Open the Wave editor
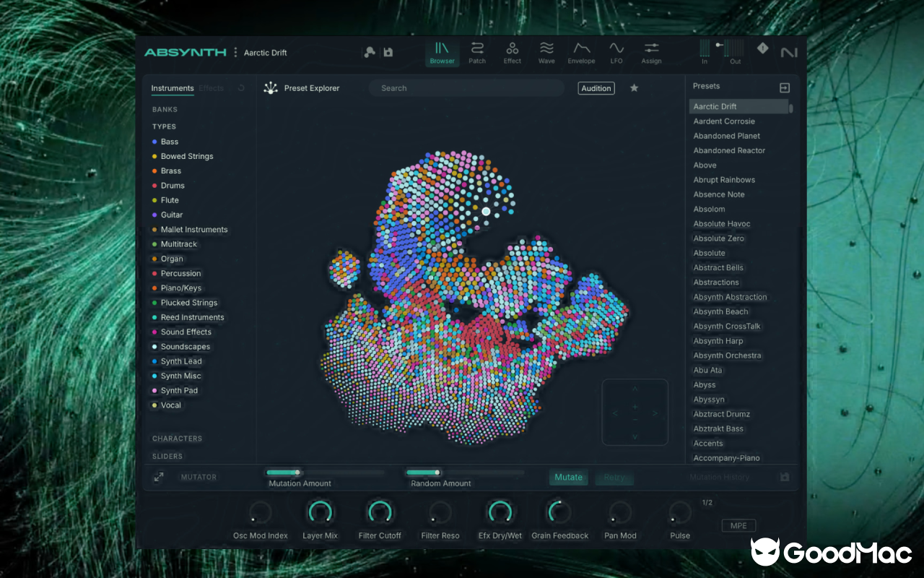Viewport: 924px width, 578px height. (x=546, y=52)
